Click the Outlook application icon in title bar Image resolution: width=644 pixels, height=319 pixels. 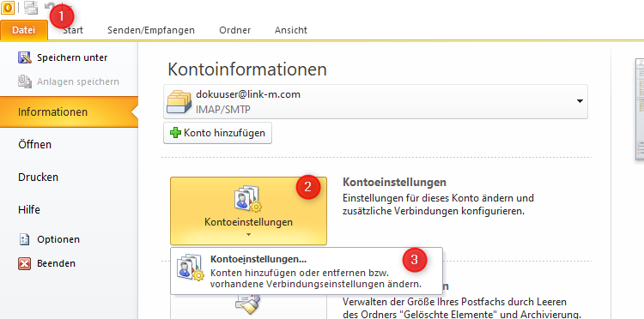8,7
